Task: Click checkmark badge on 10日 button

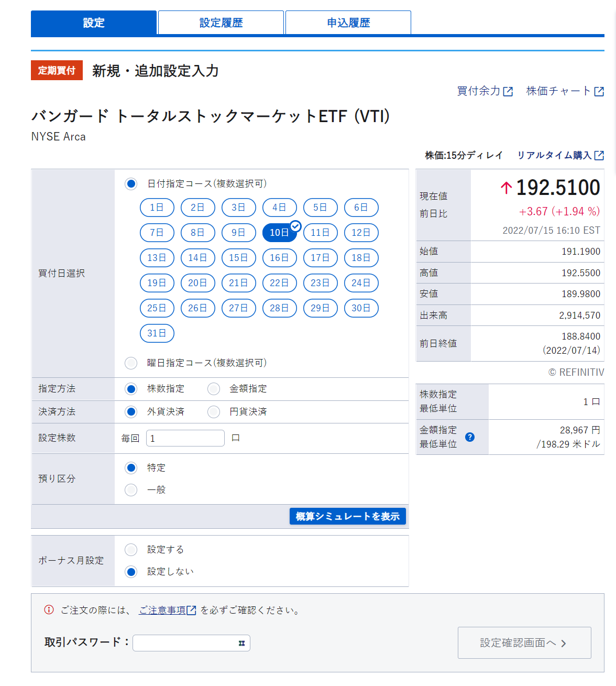Action: click(295, 226)
